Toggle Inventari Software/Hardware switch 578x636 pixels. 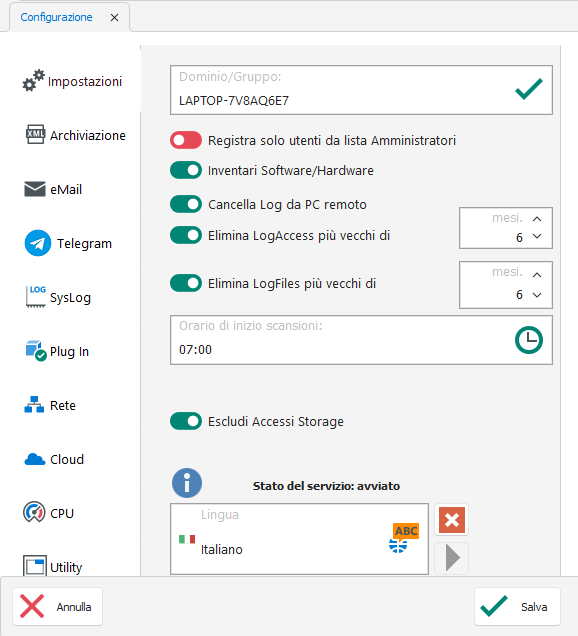pyautogui.click(x=186, y=170)
